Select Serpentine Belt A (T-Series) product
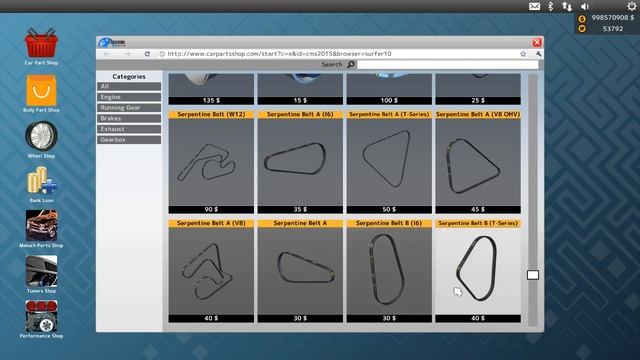Image resolution: width=640 pixels, height=360 pixels. pyautogui.click(x=389, y=162)
